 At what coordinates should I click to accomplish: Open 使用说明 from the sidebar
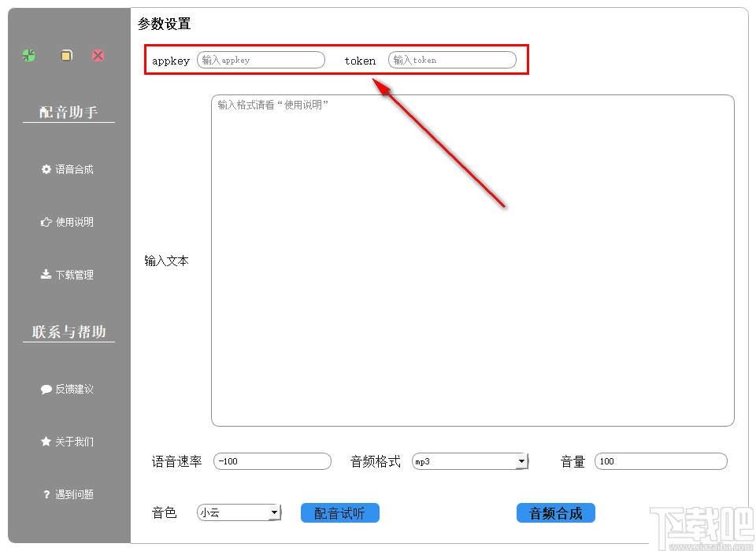click(75, 221)
